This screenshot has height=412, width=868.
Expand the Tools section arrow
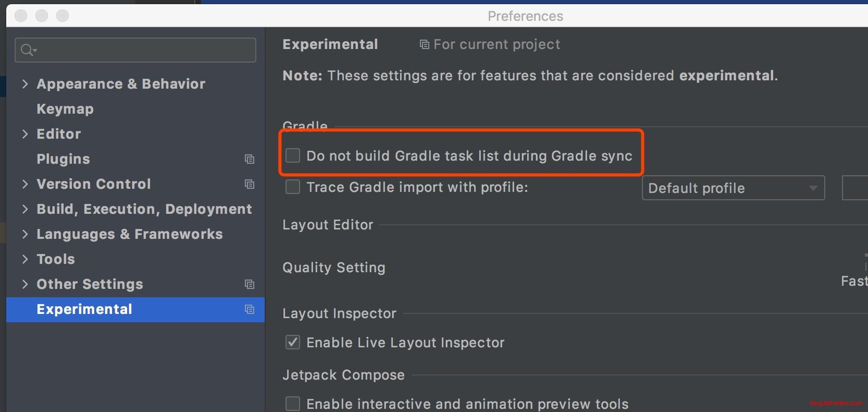[25, 259]
